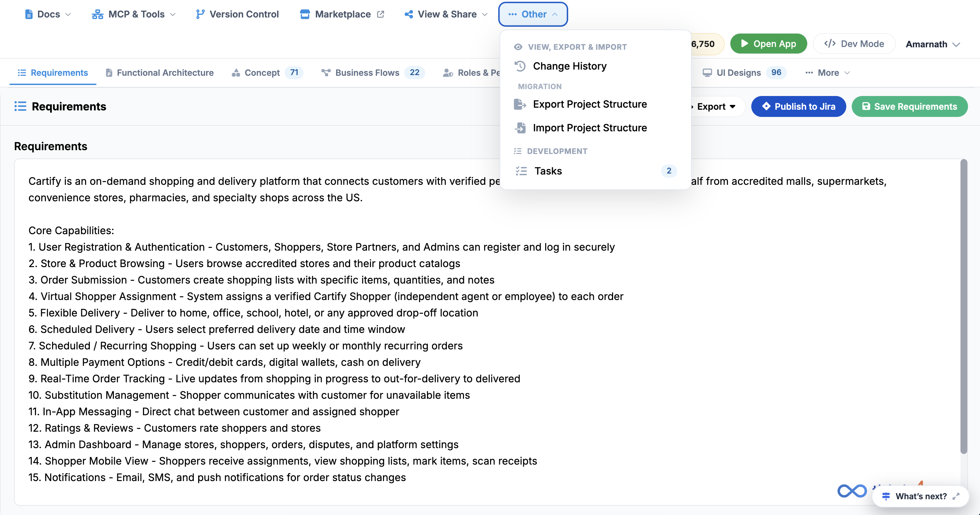Click the Docs document icon

coord(28,14)
